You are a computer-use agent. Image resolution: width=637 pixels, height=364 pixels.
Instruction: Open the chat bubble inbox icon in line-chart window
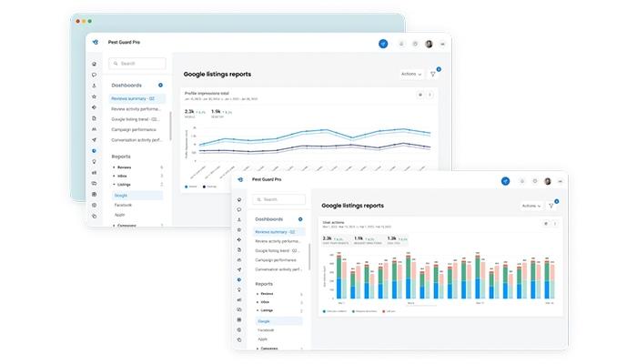pyautogui.click(x=95, y=75)
